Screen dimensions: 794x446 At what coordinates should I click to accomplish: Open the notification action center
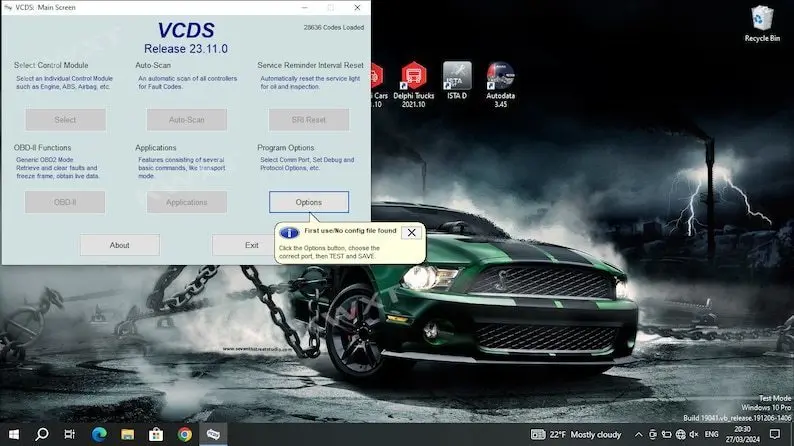[775, 434]
